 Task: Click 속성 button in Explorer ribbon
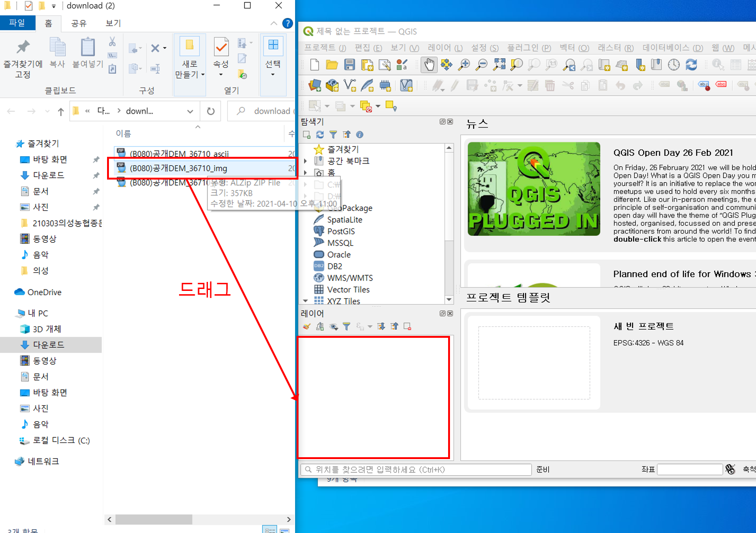click(221, 57)
